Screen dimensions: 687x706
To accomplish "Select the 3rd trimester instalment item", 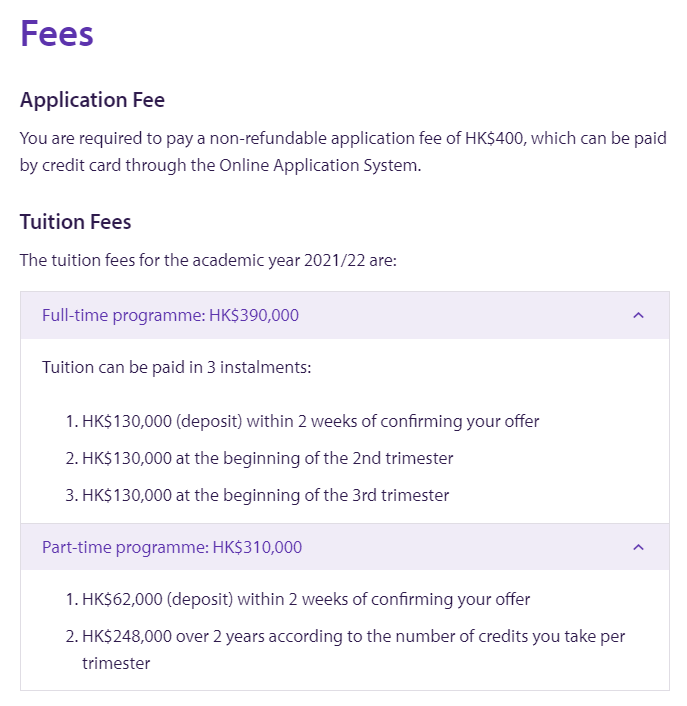I will coord(257,495).
